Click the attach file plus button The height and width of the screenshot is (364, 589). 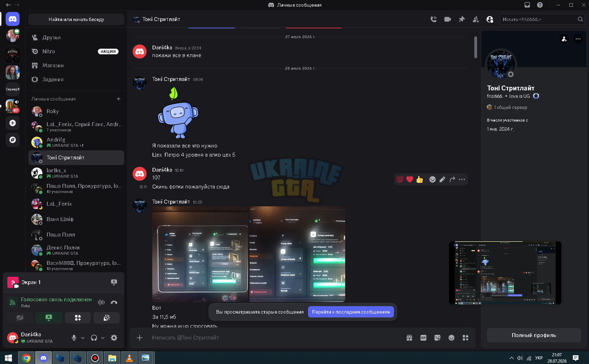[140, 338]
